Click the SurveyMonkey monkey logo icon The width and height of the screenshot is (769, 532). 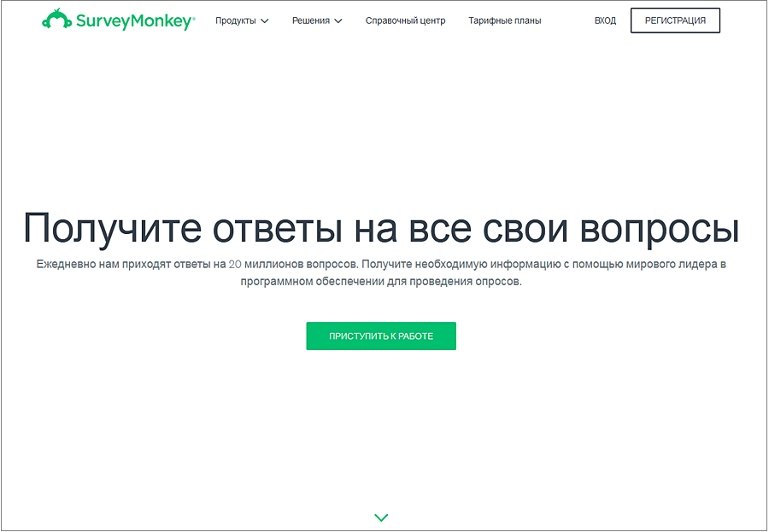click(56, 19)
